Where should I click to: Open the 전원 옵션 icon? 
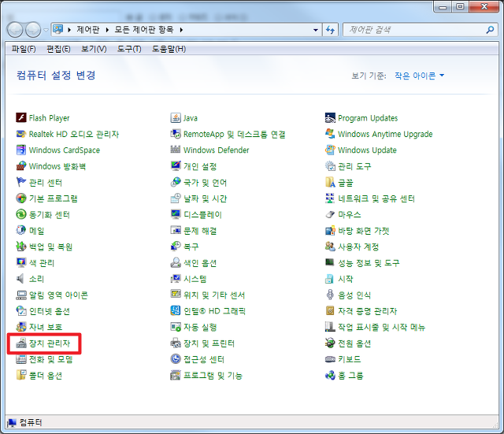point(330,343)
